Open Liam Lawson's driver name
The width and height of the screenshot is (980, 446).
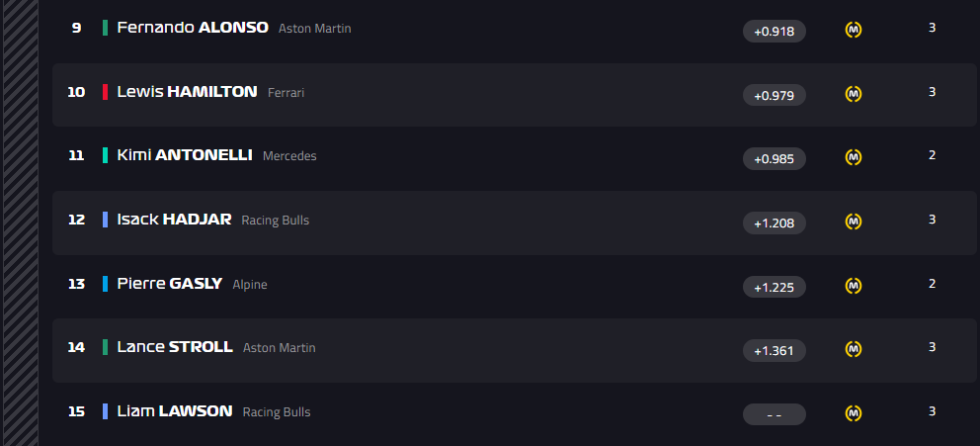point(174,411)
